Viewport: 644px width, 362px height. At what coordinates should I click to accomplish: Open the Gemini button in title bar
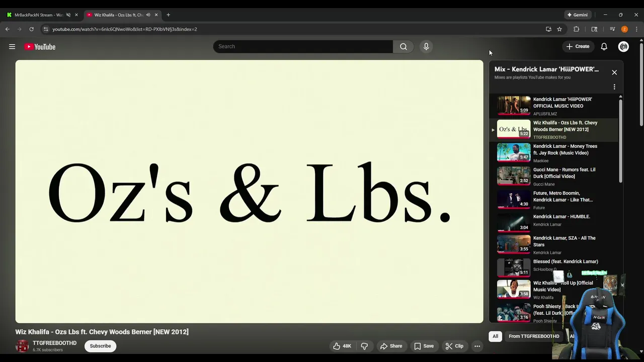577,15
